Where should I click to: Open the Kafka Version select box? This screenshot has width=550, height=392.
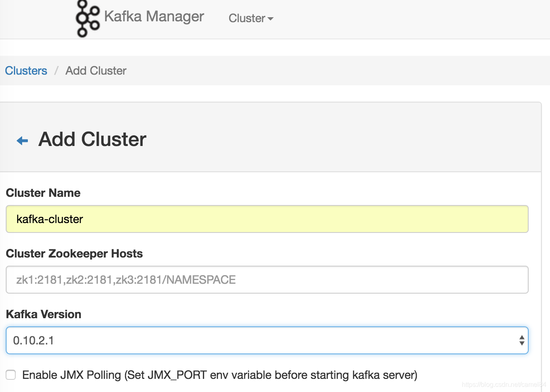(x=267, y=340)
